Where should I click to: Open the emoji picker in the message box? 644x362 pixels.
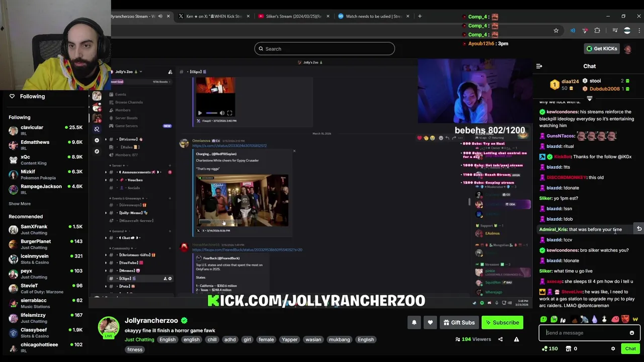click(632, 333)
